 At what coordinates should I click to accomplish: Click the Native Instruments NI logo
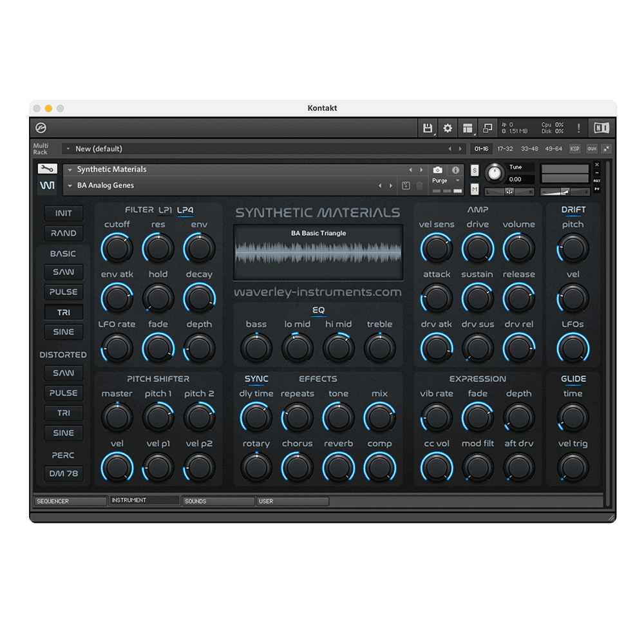(x=601, y=128)
